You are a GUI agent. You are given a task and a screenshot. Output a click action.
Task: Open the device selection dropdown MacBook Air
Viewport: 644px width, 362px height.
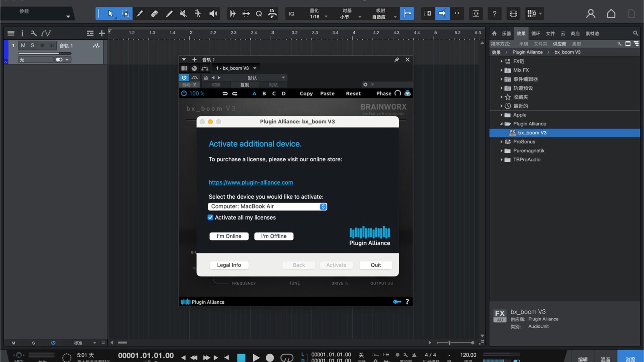coord(267,206)
